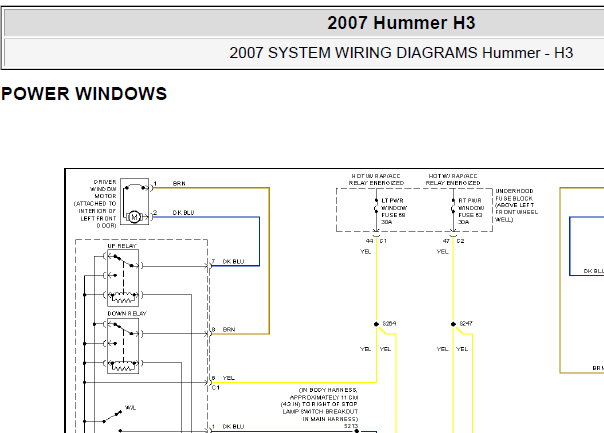Click the "UP RELAY" label
Viewport: 604px width, 433px height.
(x=122, y=246)
